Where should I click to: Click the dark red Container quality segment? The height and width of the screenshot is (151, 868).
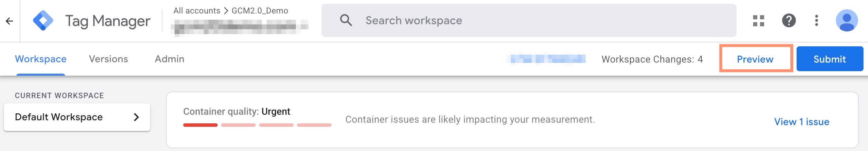point(200,125)
